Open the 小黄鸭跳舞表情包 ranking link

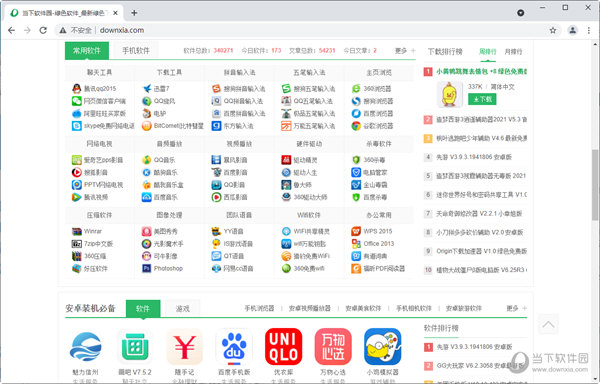click(x=481, y=71)
